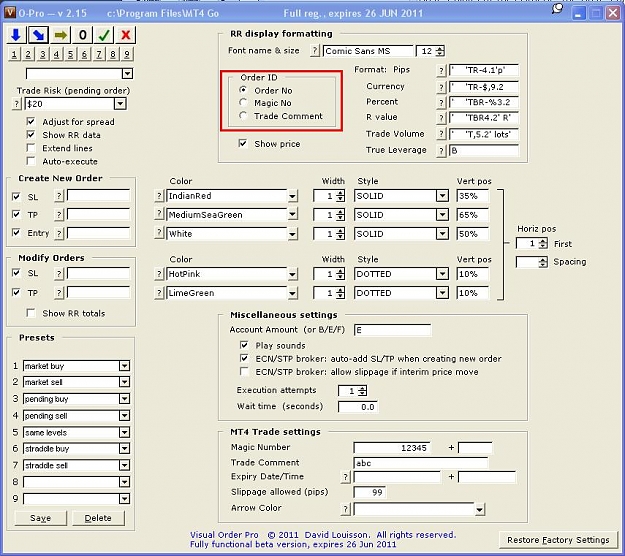The height and width of the screenshot is (556, 625).
Task: Click the Font name Comic Sans MS field
Action: (368, 51)
